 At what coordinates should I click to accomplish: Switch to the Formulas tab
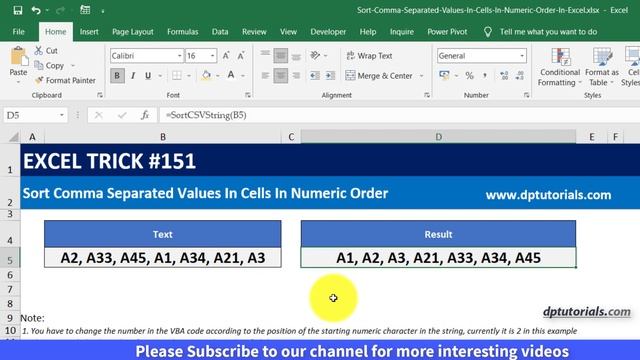click(x=182, y=32)
